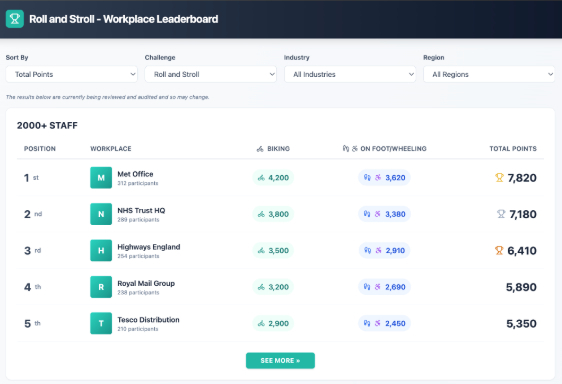
Task: Click the SEE MORE button
Action: tap(280, 360)
